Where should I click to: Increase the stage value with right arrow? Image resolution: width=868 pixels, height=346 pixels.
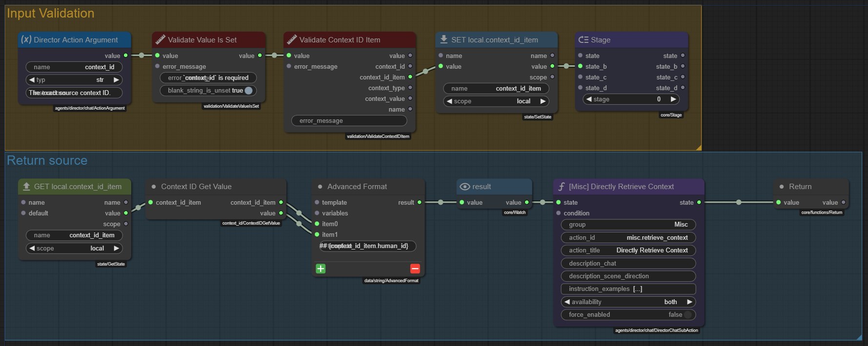(x=673, y=99)
